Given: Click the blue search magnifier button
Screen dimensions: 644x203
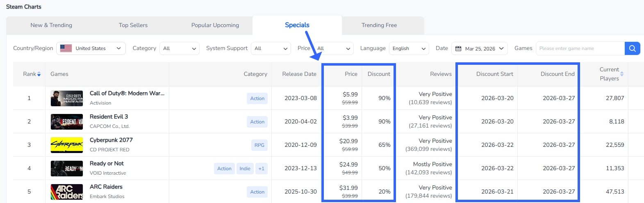Looking at the screenshot, I should [632, 48].
